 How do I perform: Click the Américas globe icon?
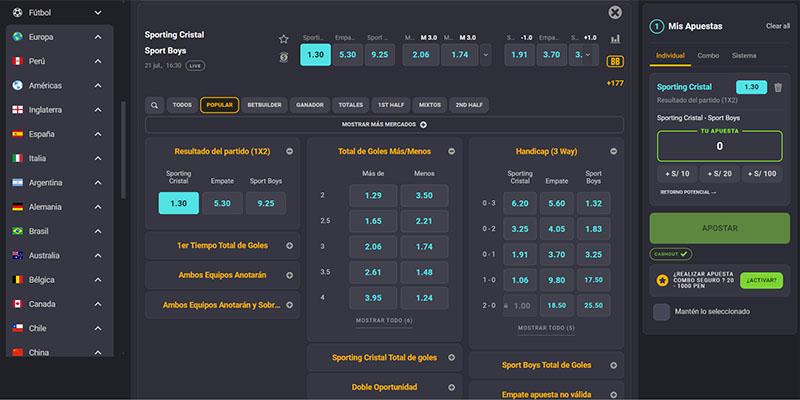18,85
